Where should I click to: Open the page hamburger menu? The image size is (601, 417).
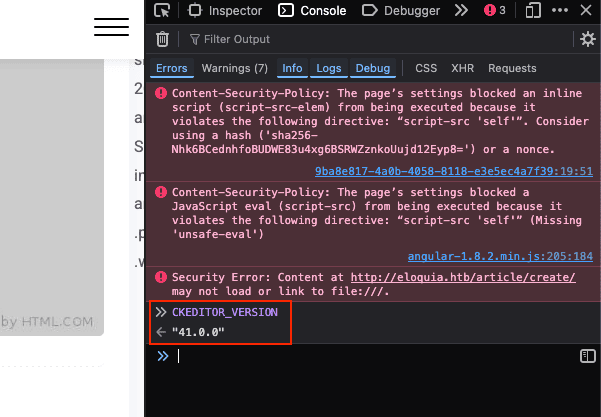coord(111,26)
